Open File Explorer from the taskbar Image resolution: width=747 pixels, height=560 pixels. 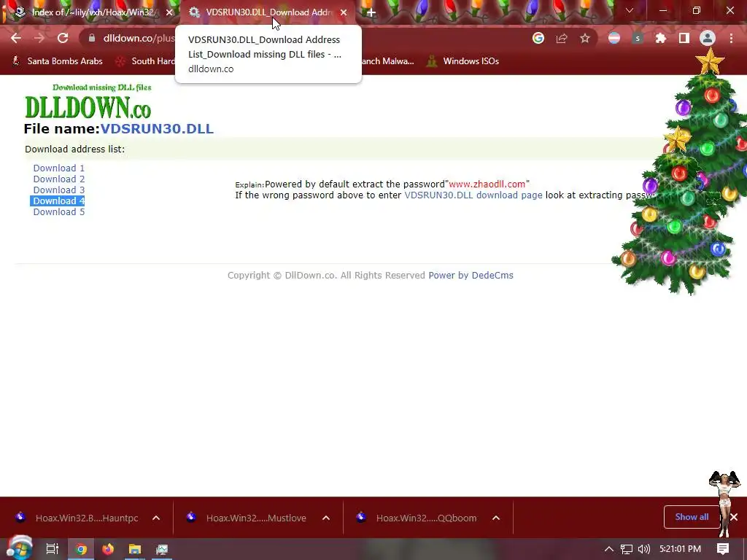coord(135,549)
